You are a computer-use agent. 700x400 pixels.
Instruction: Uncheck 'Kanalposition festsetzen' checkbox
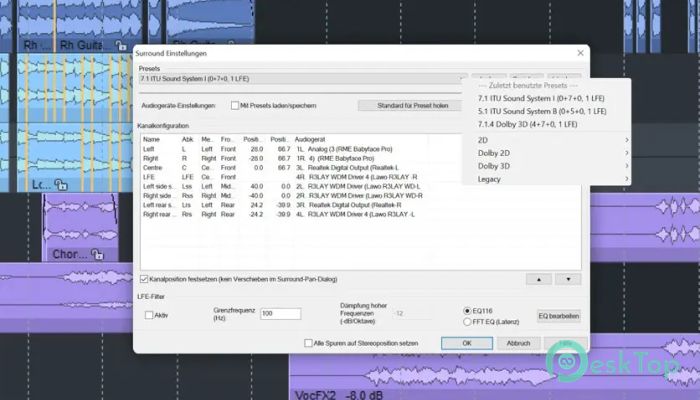(x=141, y=278)
